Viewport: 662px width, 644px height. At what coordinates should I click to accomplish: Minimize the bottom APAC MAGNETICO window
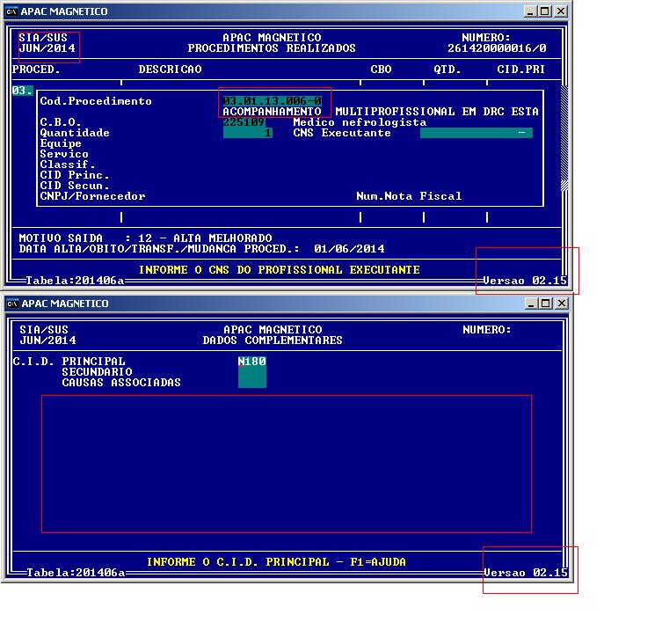click(x=531, y=304)
